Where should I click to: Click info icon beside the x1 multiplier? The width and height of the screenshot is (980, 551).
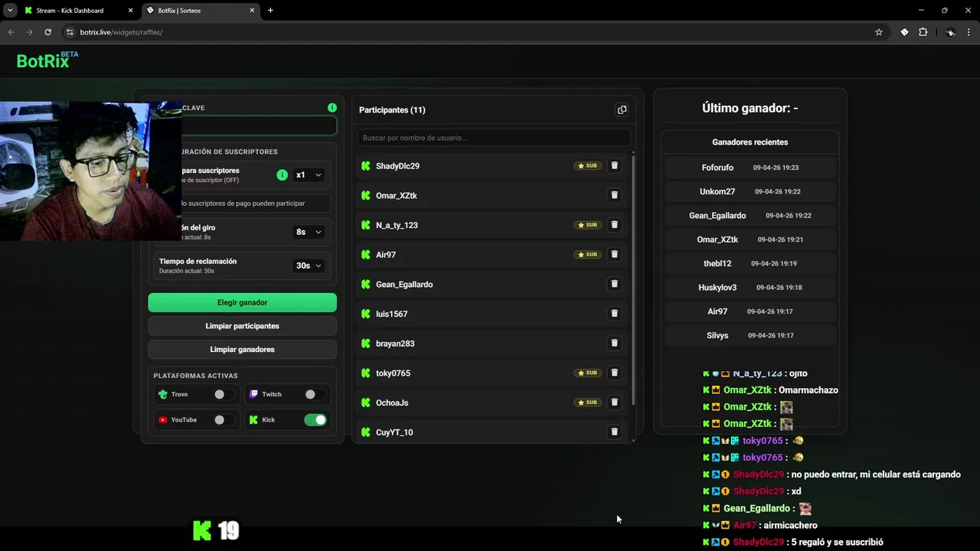click(282, 174)
